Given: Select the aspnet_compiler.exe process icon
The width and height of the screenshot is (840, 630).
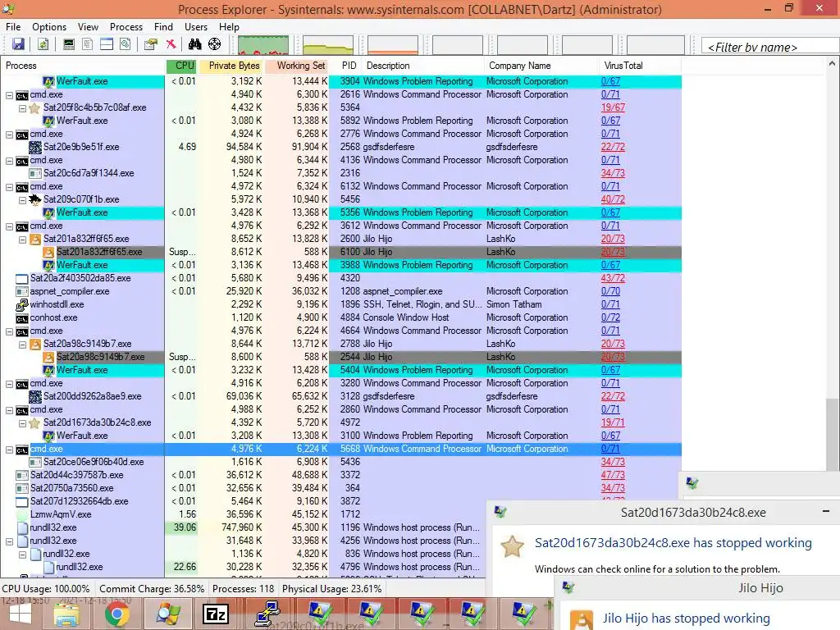Looking at the screenshot, I should [22, 291].
